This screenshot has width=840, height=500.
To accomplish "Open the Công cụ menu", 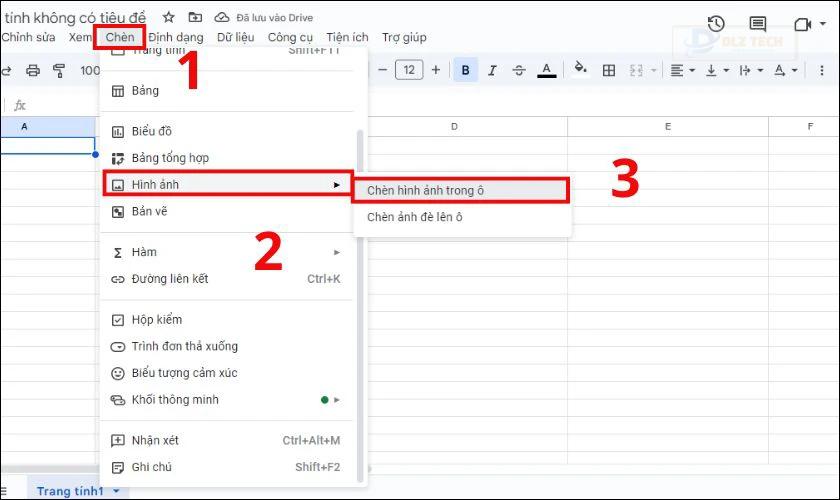I will (290, 37).
